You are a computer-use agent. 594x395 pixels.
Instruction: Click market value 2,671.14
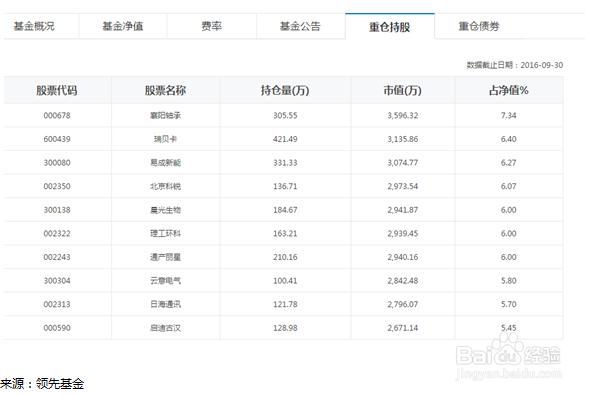point(403,328)
